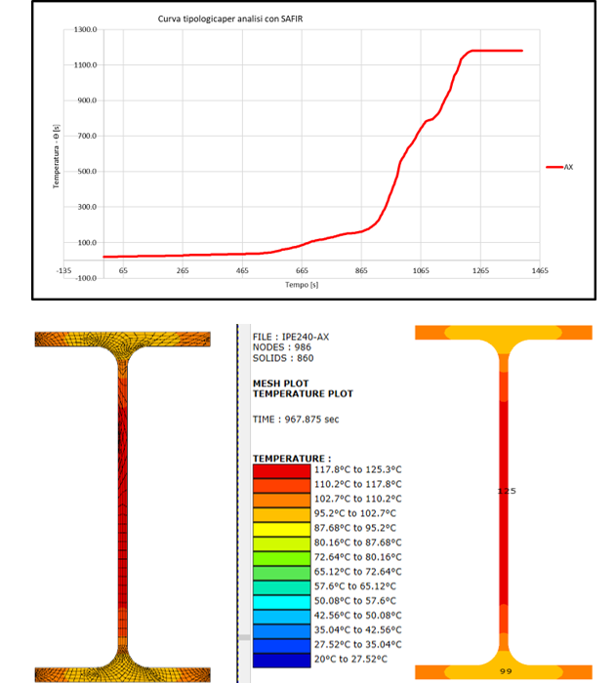Click the TEMPERATURE PLOT heading
Image resolution: width=616 pixels, height=683 pixels.
303,394
